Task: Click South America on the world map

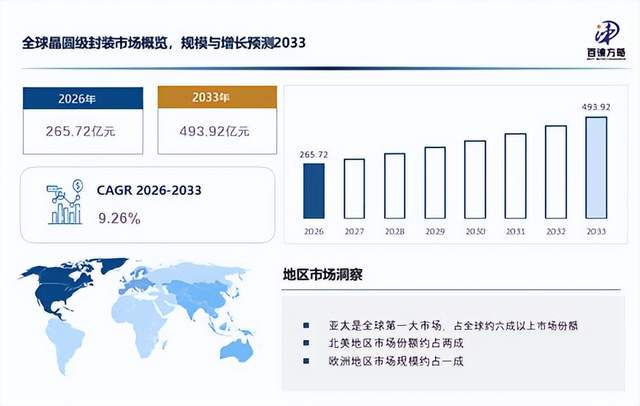Action: [x=64, y=344]
